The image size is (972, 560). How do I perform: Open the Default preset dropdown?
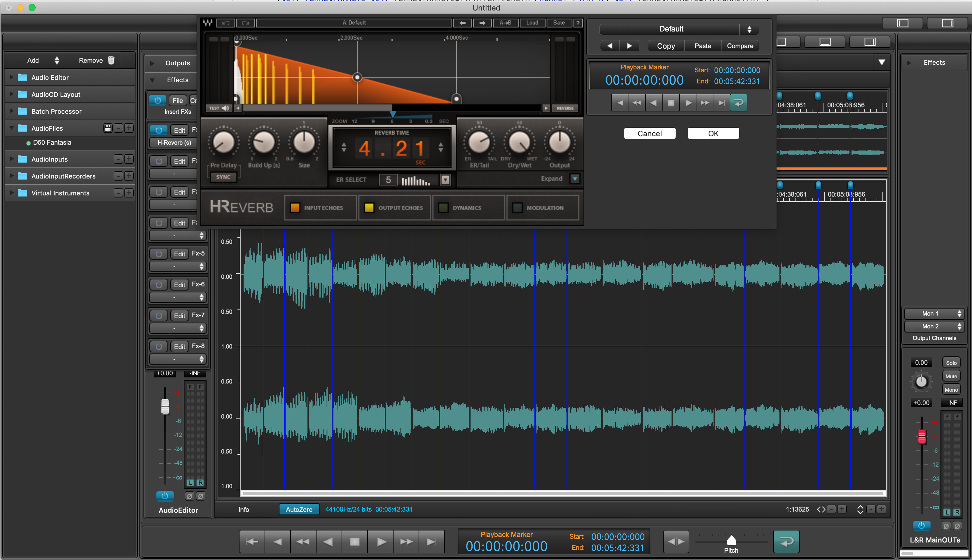pyautogui.click(x=679, y=29)
